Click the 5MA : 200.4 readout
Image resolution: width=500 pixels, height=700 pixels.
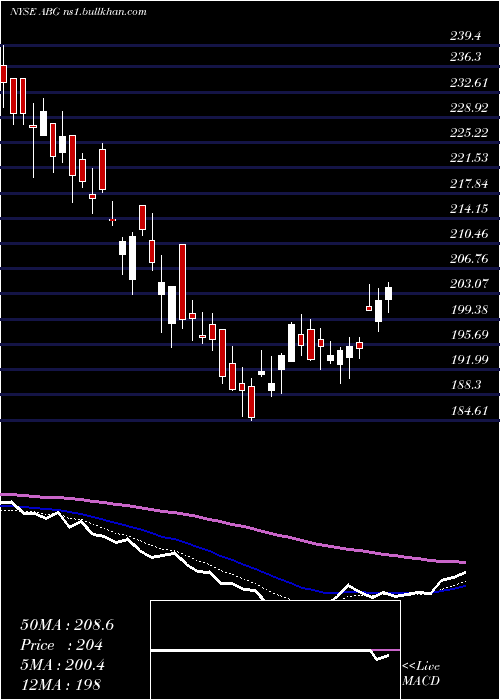(62, 665)
